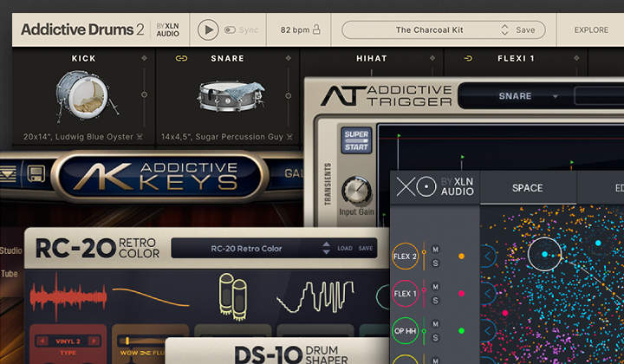Screen dimensions: 624x364
Task: Click the diamond icon on the HIHAT slot
Action: tap(432, 58)
